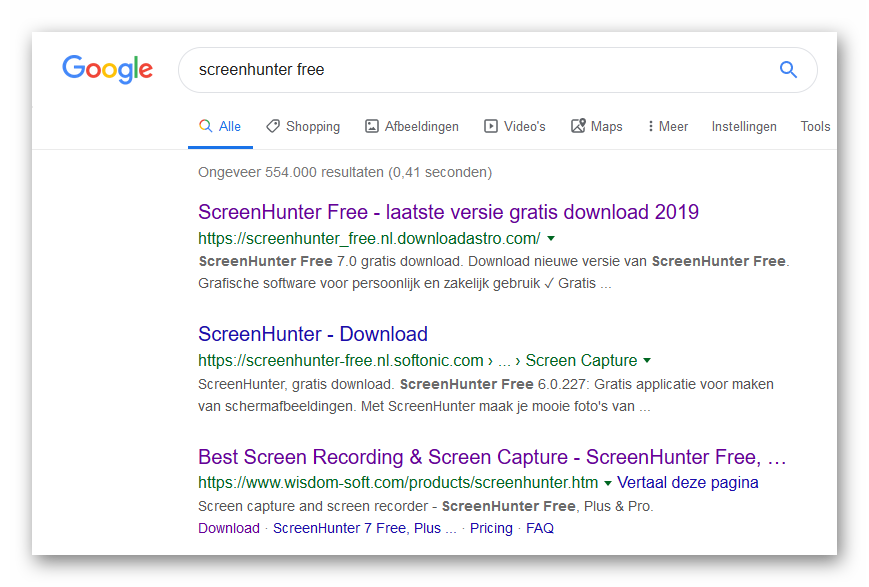This screenshot has height=587, width=869.
Task: Open the ScreenHunter - Download softonic result
Action: pos(313,334)
